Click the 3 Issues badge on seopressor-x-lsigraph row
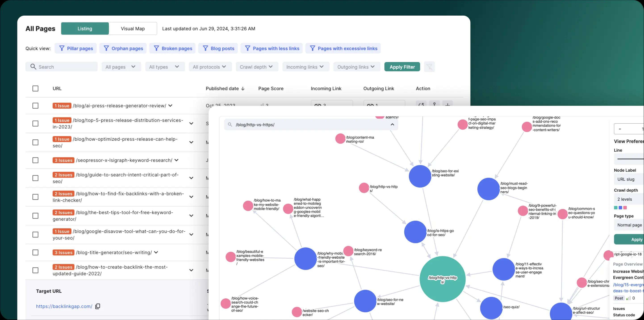 click(63, 160)
